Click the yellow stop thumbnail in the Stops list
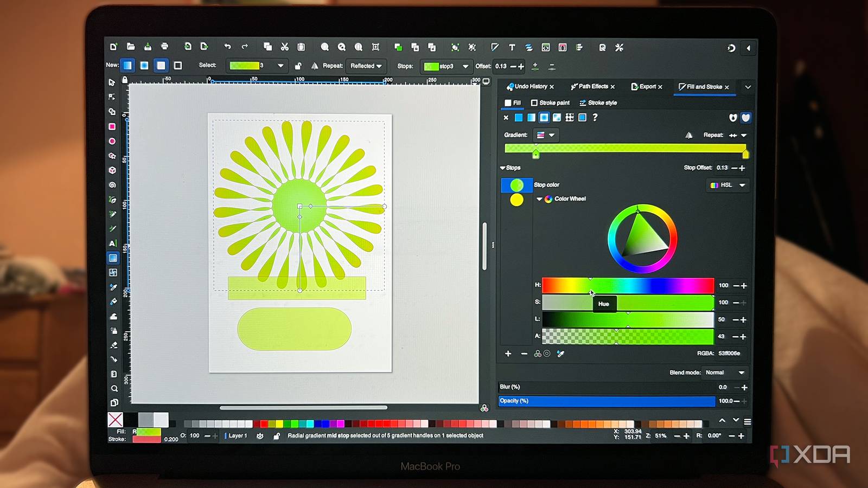Image resolution: width=868 pixels, height=488 pixels. (x=516, y=201)
